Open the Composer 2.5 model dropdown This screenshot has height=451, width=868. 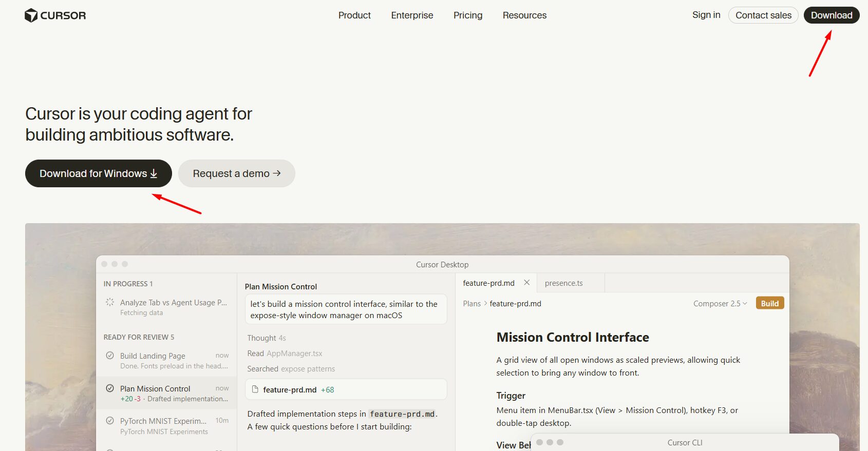(x=720, y=303)
